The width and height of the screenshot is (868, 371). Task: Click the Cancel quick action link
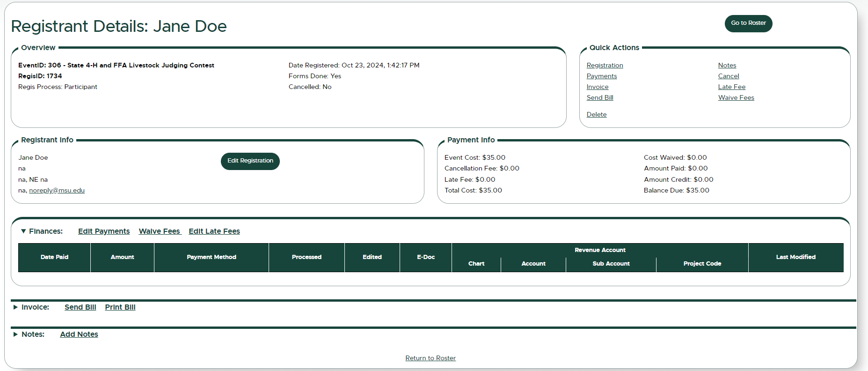pos(728,76)
